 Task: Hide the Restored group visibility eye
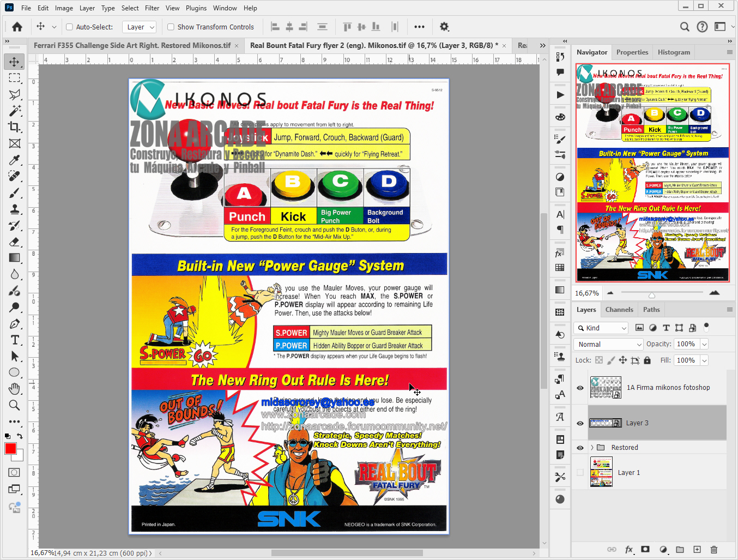click(580, 448)
